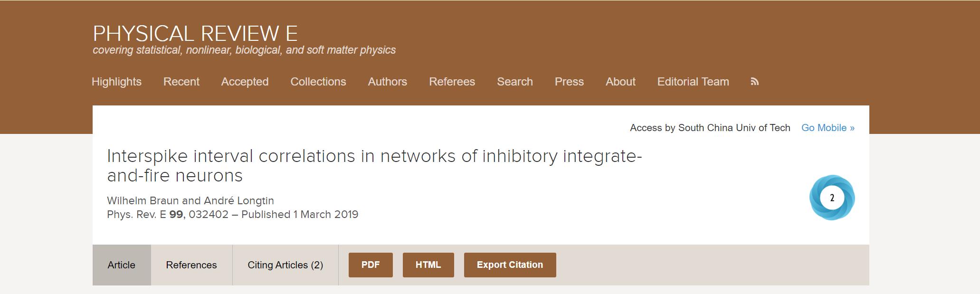Click the Export Citation button
This screenshot has height=294, width=980.
(510, 265)
